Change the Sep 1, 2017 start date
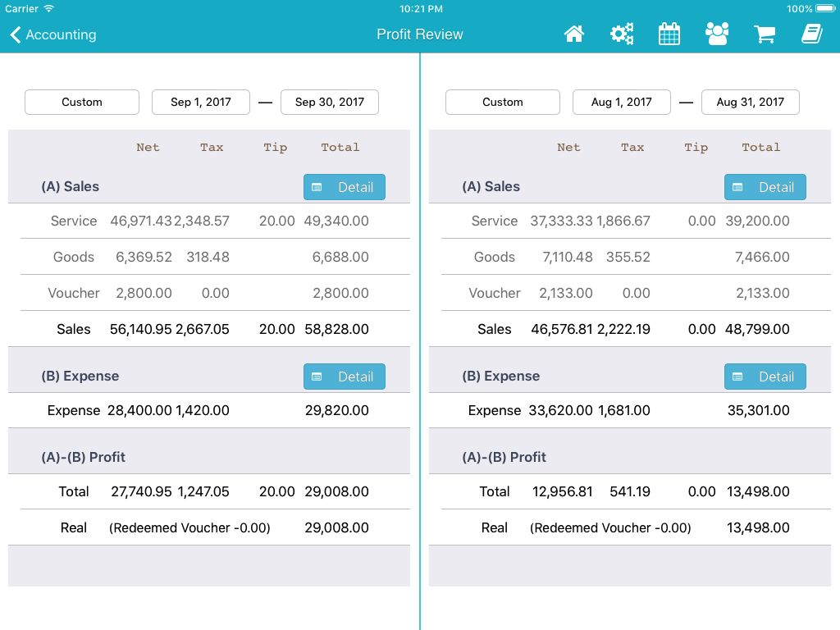 201,103
